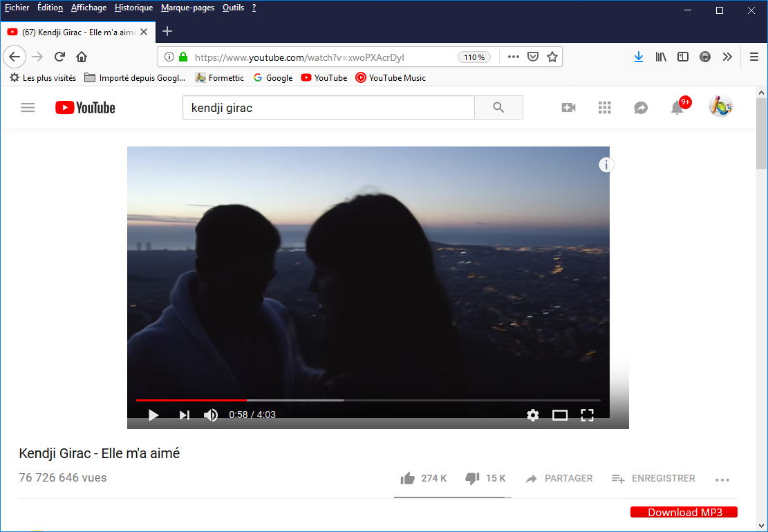768x532 pixels.
Task: Click the green padlock security icon
Action: pyautogui.click(x=183, y=57)
